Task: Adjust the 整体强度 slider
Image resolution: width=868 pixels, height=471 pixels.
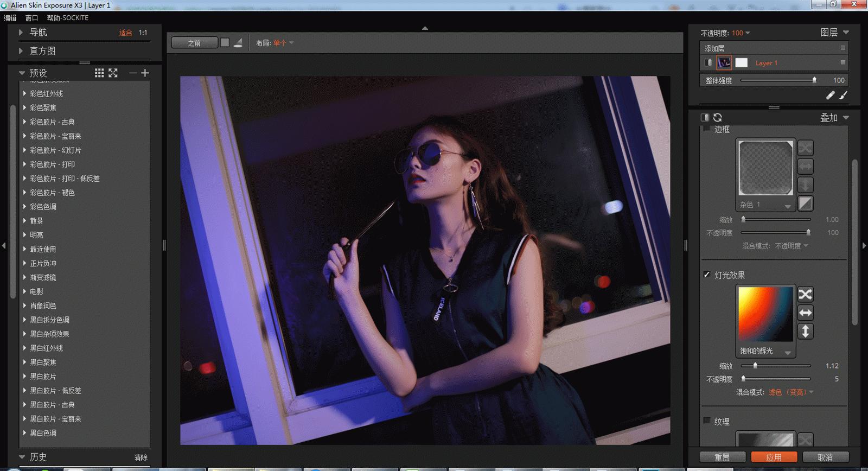Action: click(x=814, y=80)
